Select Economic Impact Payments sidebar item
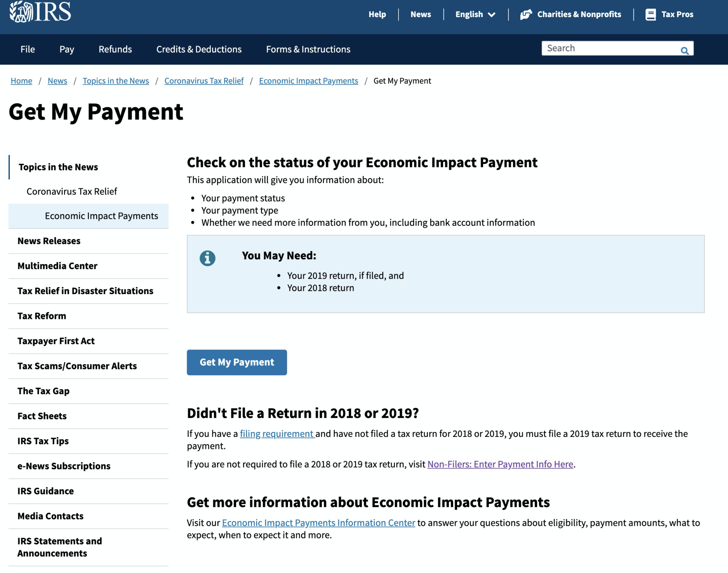Screen dimensions: 728x573 pos(102,216)
